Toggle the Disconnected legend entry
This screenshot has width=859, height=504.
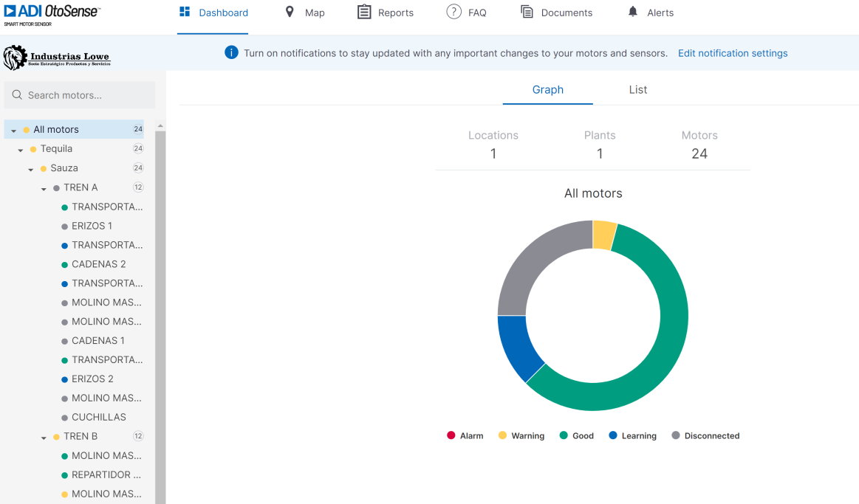705,436
